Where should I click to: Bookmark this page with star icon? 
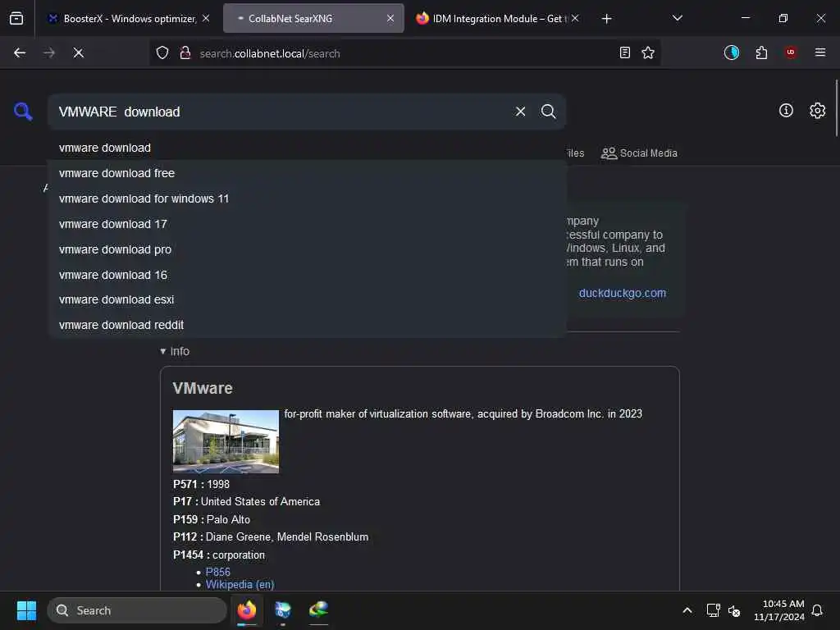tap(648, 52)
